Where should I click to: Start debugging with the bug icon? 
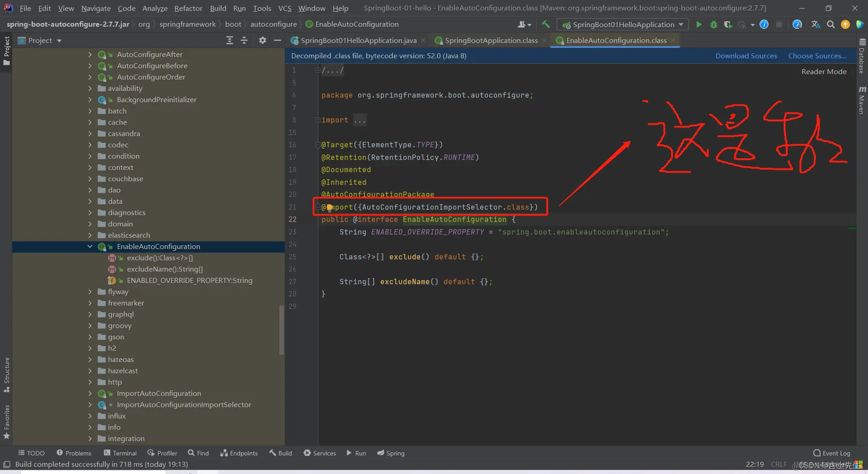click(x=714, y=24)
